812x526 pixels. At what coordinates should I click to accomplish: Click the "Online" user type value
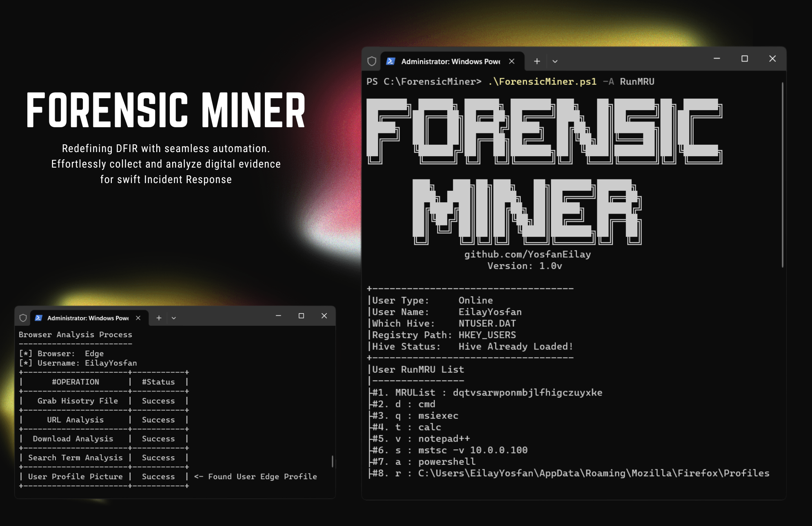pyautogui.click(x=476, y=301)
